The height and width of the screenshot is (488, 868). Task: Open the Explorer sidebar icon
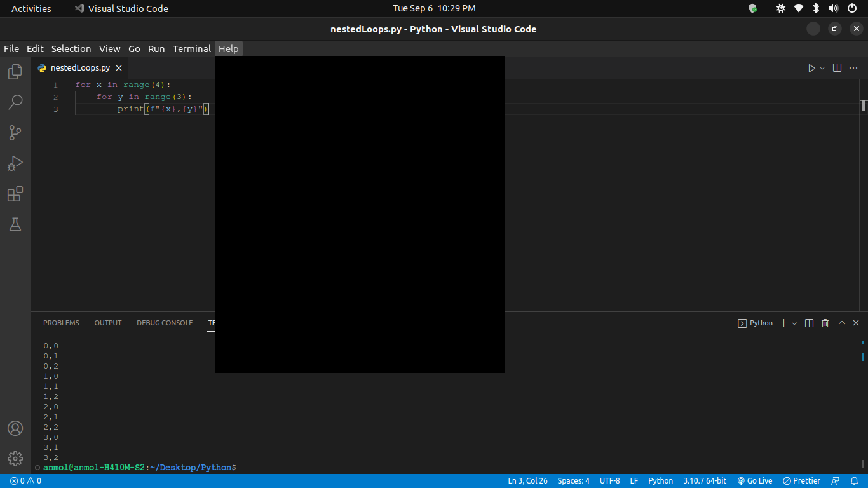point(14,71)
